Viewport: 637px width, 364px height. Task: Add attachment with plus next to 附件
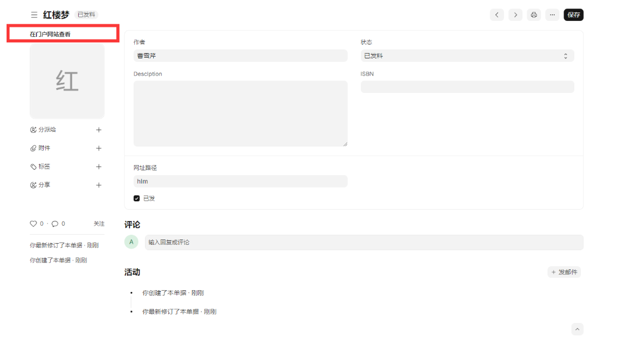(99, 148)
